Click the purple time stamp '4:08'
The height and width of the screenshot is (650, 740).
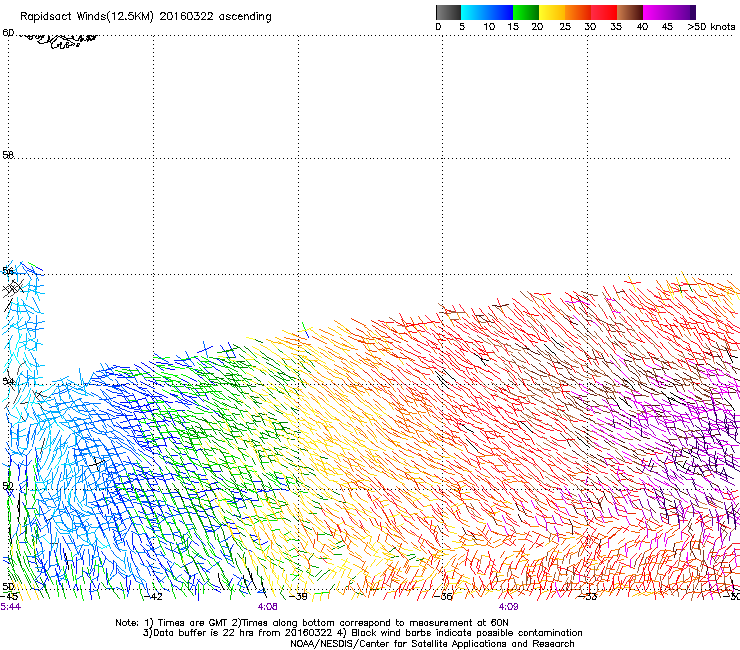pos(268,607)
